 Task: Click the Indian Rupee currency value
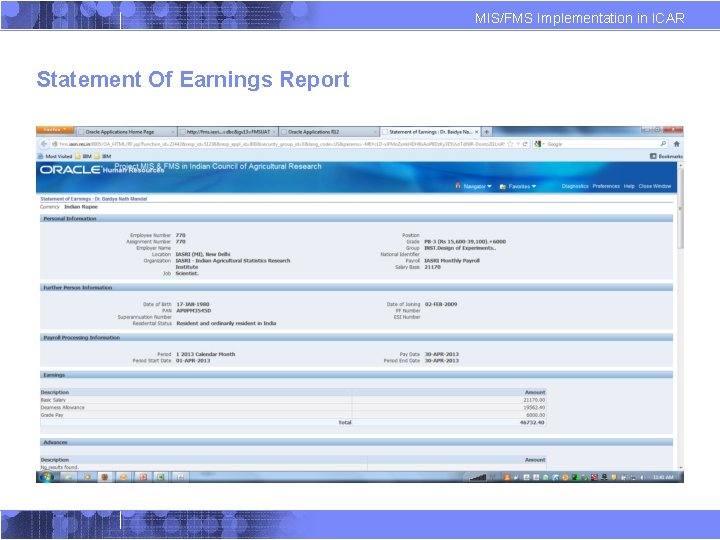[x=81, y=207]
